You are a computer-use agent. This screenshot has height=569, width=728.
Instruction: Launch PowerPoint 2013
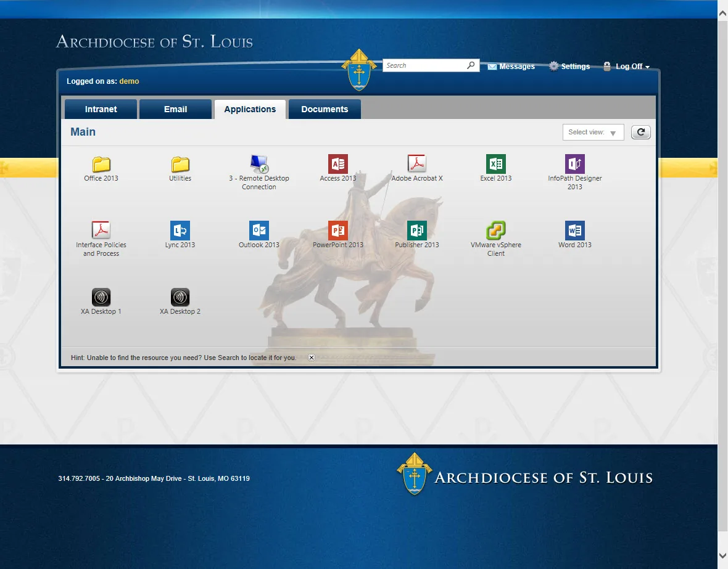tap(338, 235)
